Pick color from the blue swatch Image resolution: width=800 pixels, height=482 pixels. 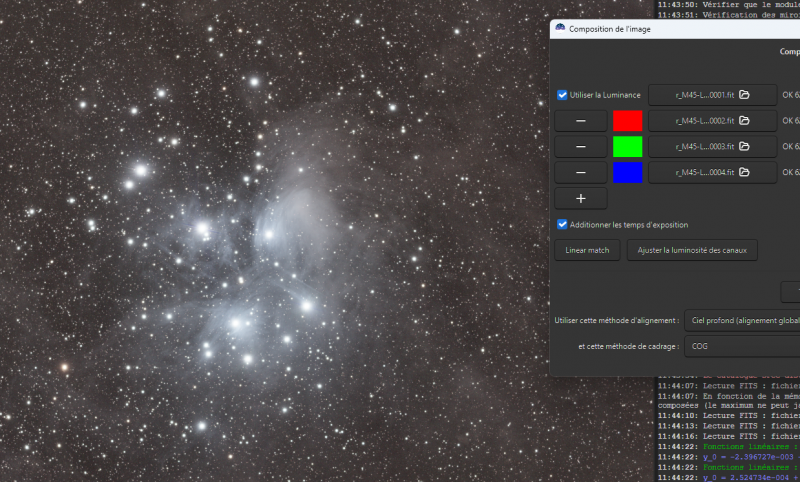627,172
